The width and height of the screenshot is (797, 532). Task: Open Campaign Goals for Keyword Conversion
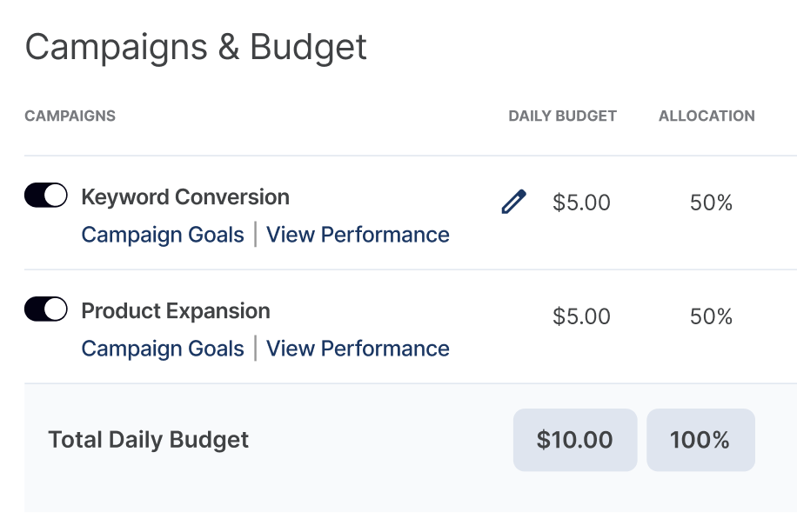pyautogui.click(x=162, y=235)
